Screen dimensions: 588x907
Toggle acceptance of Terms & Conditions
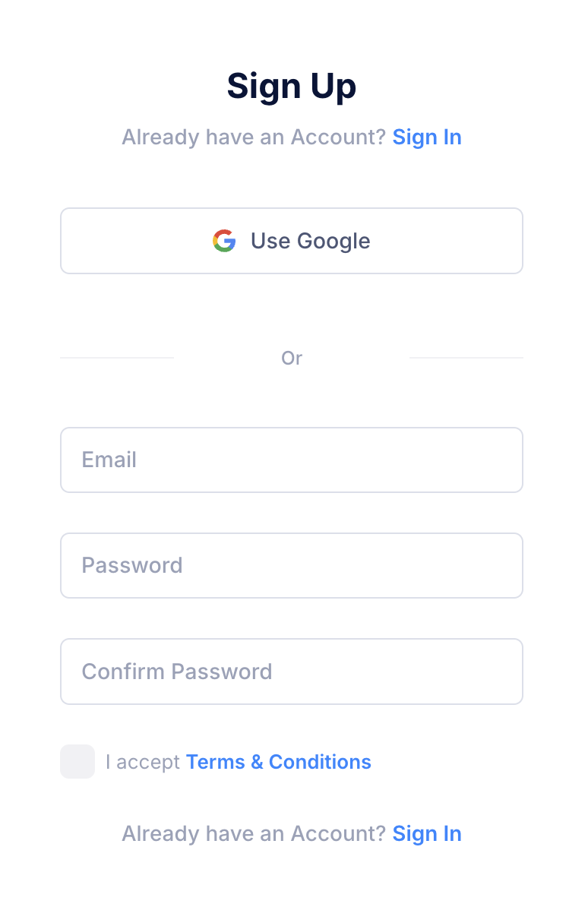pos(77,761)
